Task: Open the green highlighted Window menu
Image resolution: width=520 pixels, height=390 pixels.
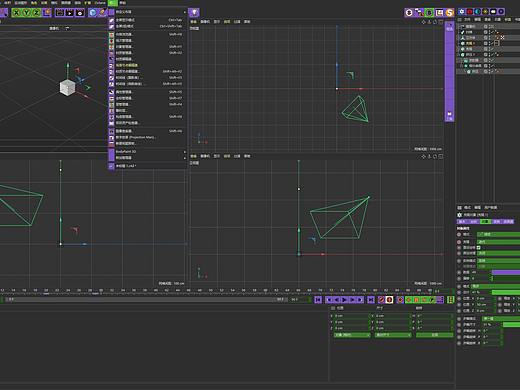Action: (x=113, y=3)
